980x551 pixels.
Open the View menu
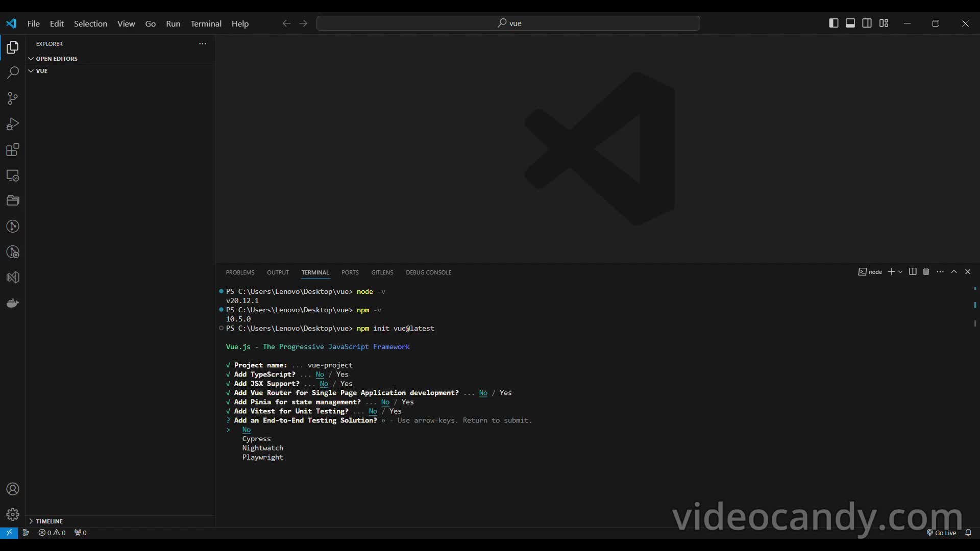[x=126, y=23]
